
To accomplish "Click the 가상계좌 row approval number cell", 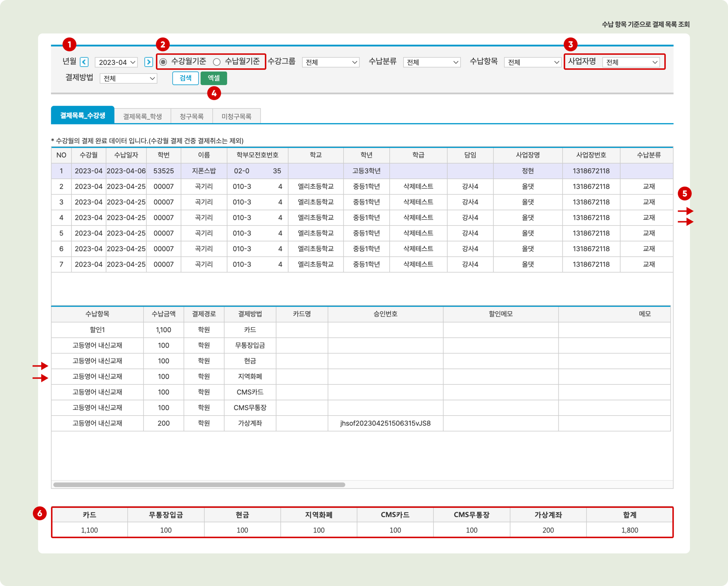I will (x=385, y=423).
